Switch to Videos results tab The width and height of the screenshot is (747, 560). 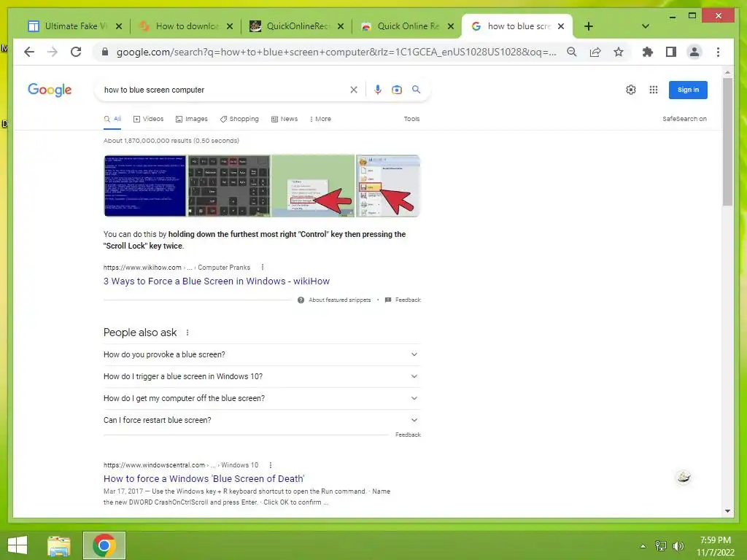tap(148, 119)
